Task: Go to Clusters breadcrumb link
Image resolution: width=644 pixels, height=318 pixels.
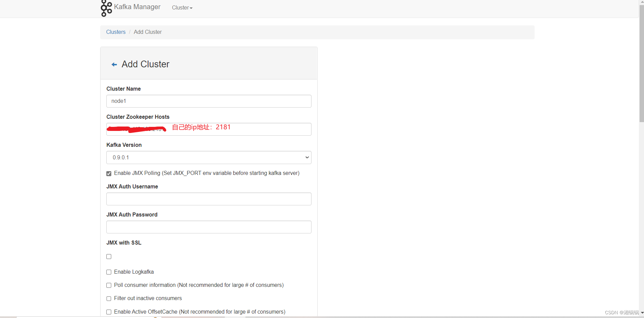Action: (x=116, y=32)
